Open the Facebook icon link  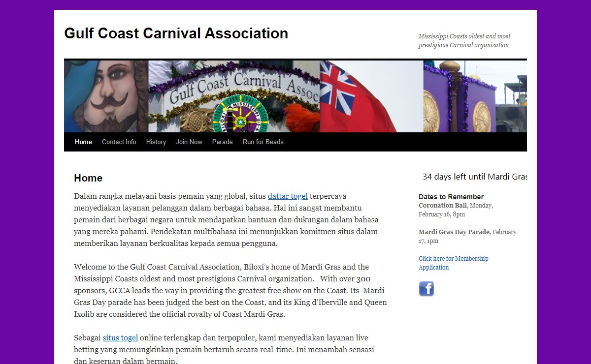427,288
